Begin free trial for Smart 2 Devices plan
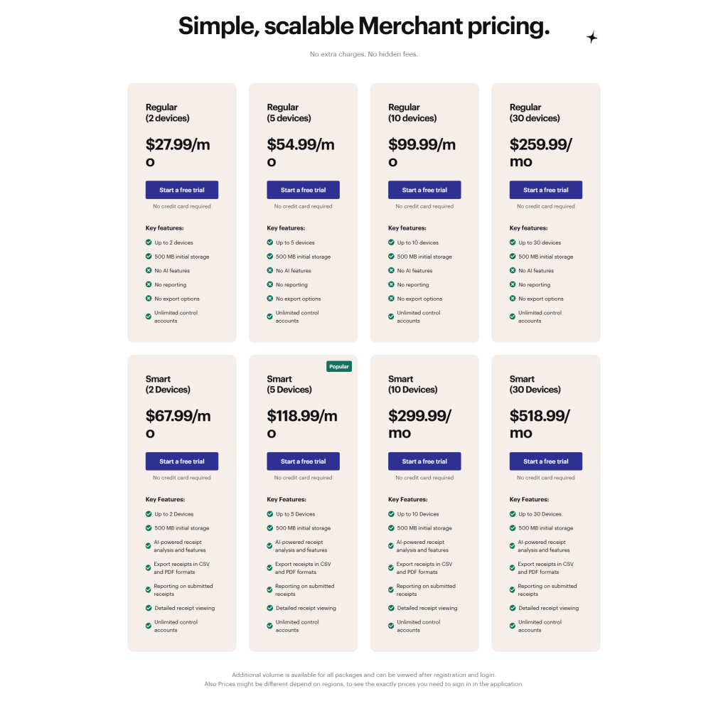 182,461
